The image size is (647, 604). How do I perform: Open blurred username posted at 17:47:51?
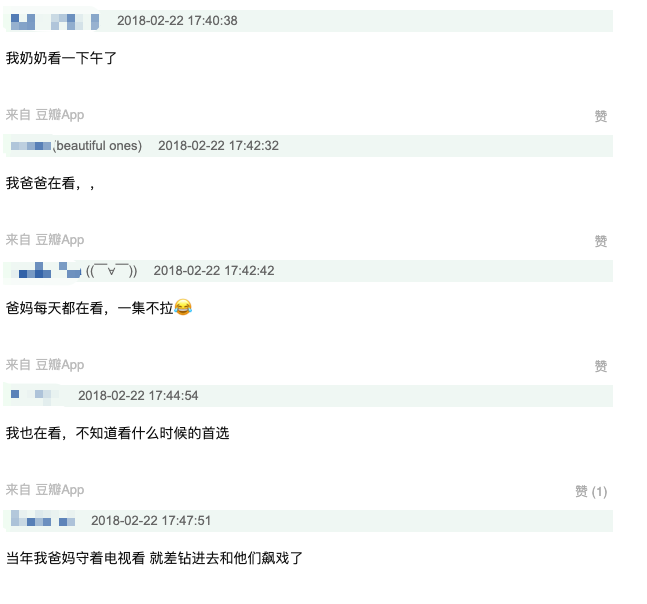tap(43, 520)
